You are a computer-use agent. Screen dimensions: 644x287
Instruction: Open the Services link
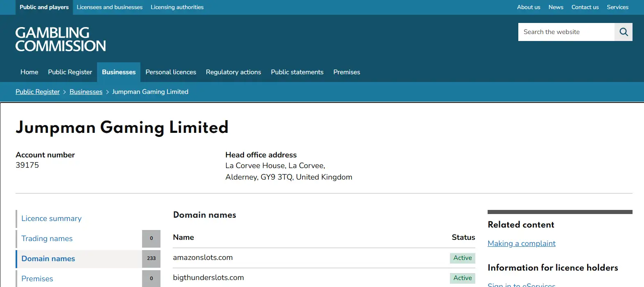(x=617, y=7)
